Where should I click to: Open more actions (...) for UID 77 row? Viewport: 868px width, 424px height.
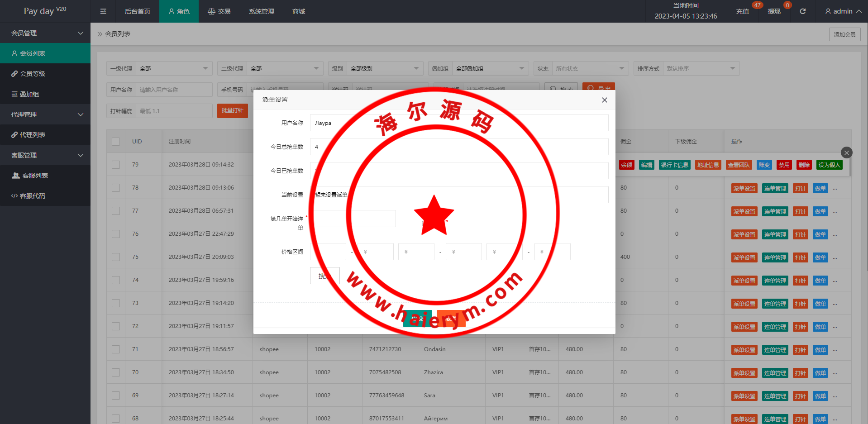click(x=835, y=212)
